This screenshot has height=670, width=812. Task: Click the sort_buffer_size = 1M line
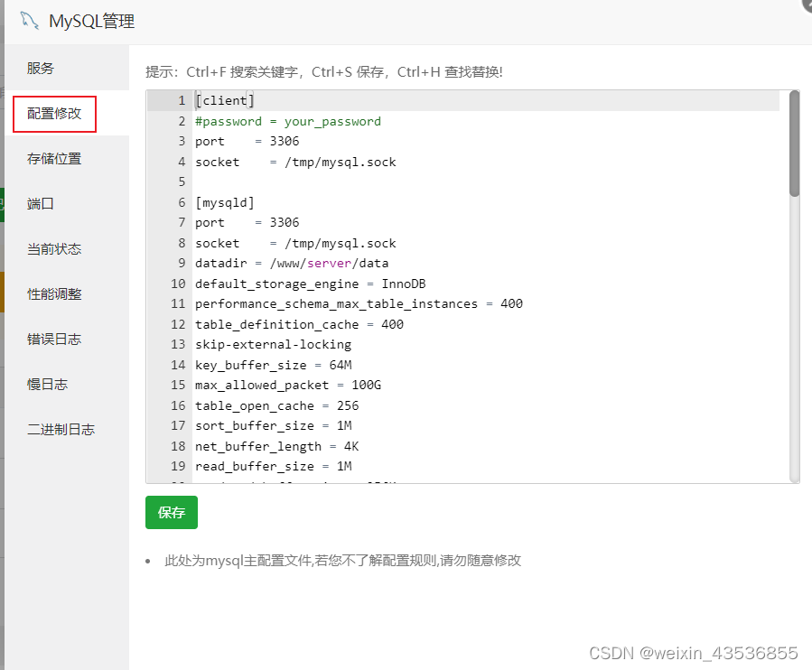tap(274, 425)
